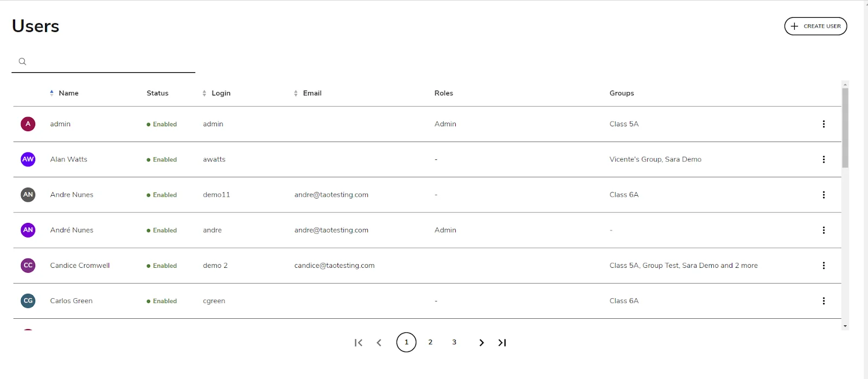868x379 pixels.
Task: Switch to page 3
Action: [454, 342]
